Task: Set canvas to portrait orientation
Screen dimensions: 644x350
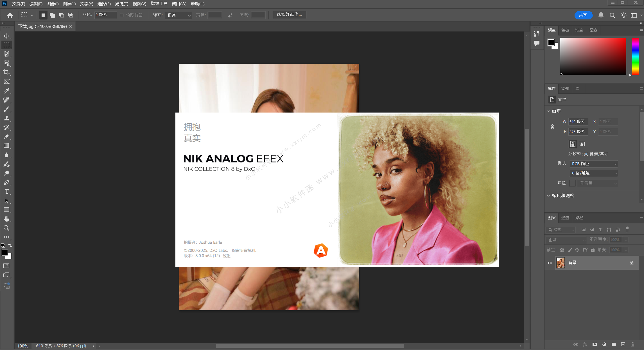Action: [x=573, y=144]
